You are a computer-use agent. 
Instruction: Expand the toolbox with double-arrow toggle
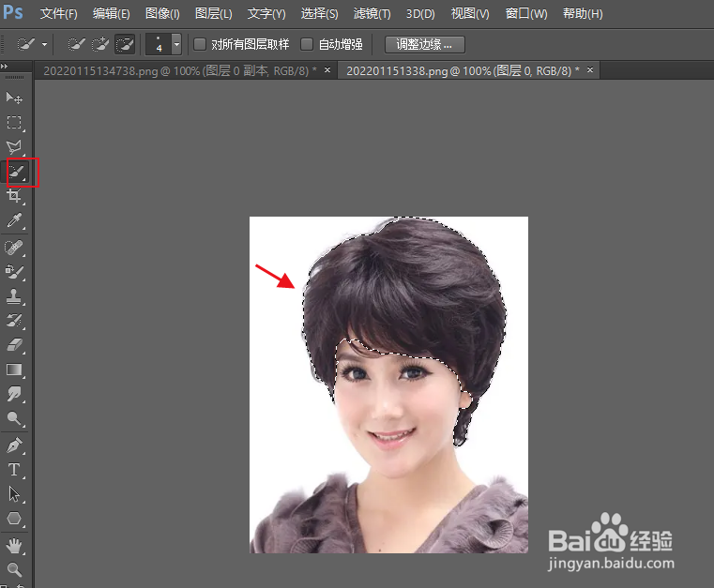click(x=4, y=66)
